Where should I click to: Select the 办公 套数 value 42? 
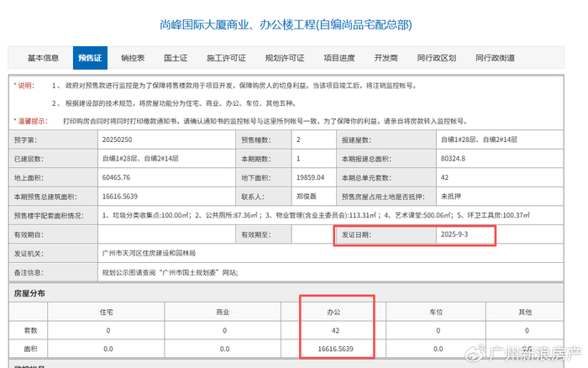point(336,330)
